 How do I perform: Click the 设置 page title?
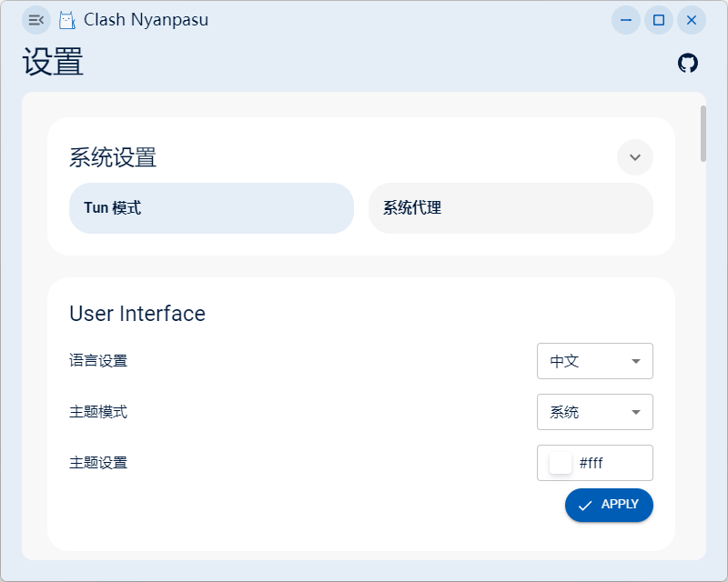click(53, 62)
